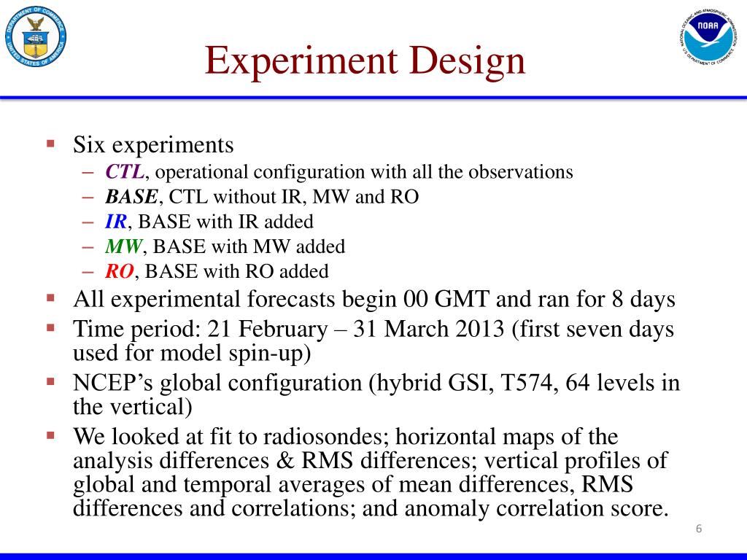Click the NOAA logo
747x560 pixels.
pos(707,36)
